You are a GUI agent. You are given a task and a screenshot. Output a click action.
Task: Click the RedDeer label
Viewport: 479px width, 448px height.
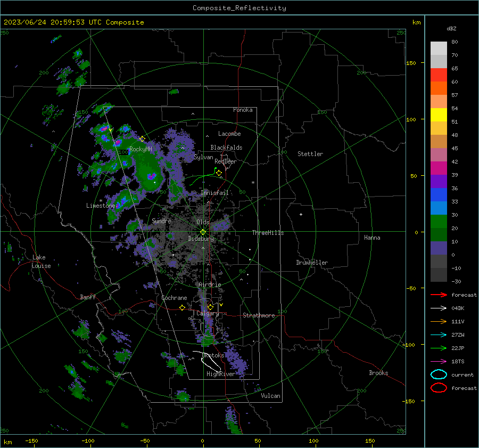[x=226, y=161]
